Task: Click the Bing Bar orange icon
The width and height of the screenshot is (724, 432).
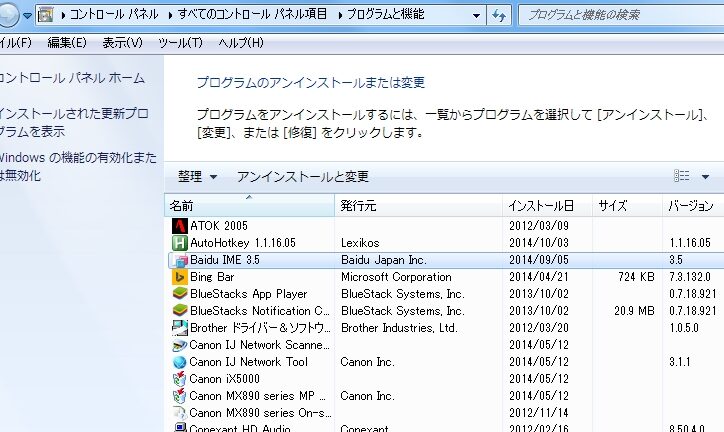Action: (180, 277)
